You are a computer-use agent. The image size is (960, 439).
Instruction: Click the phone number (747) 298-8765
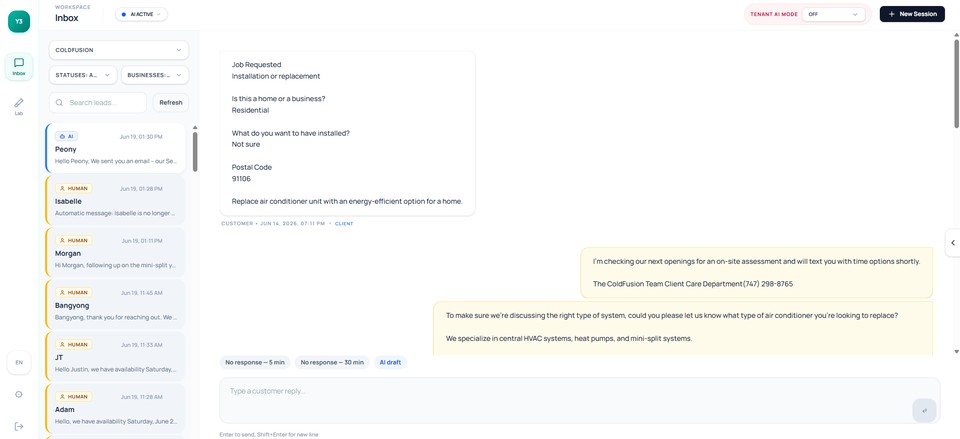pos(768,284)
